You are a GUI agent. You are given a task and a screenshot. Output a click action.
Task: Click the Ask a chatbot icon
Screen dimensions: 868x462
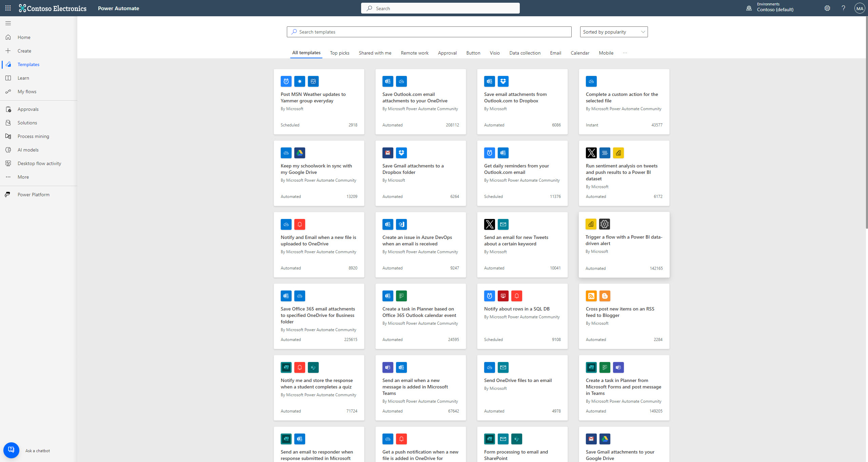click(x=11, y=450)
